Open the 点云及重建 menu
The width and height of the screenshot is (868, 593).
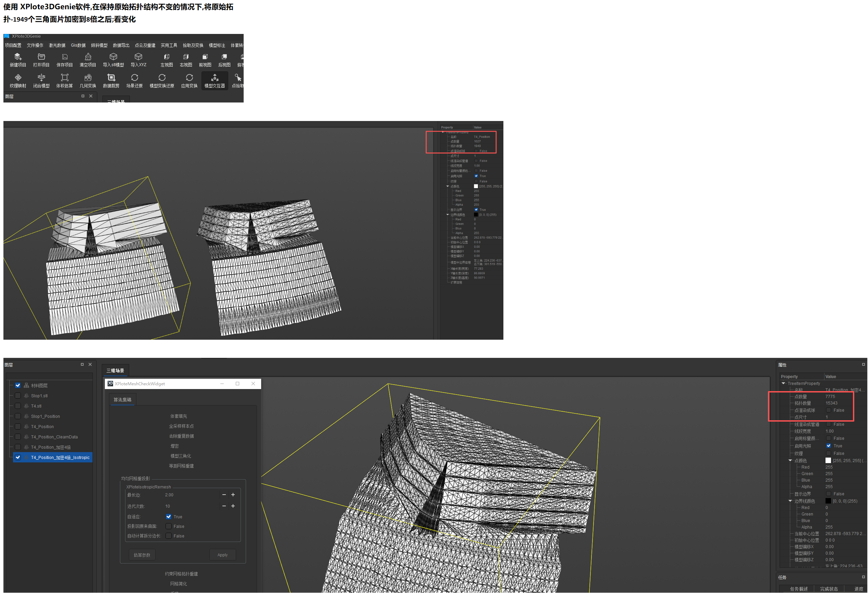click(x=145, y=45)
